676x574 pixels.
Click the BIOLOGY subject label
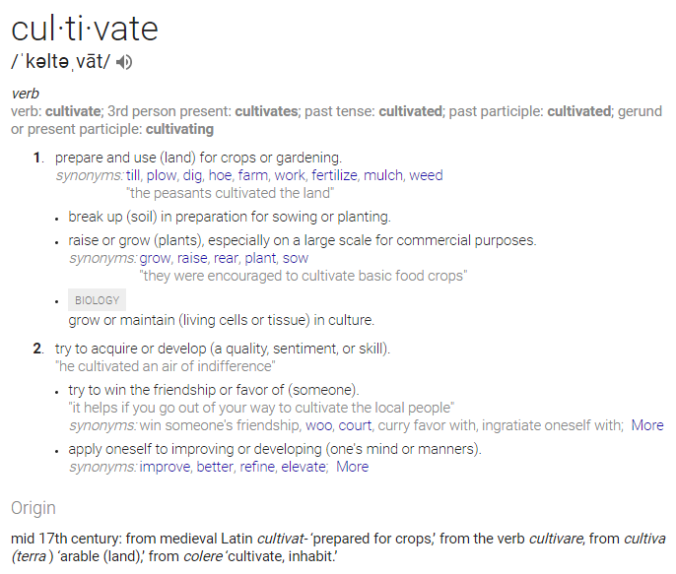[x=97, y=300]
